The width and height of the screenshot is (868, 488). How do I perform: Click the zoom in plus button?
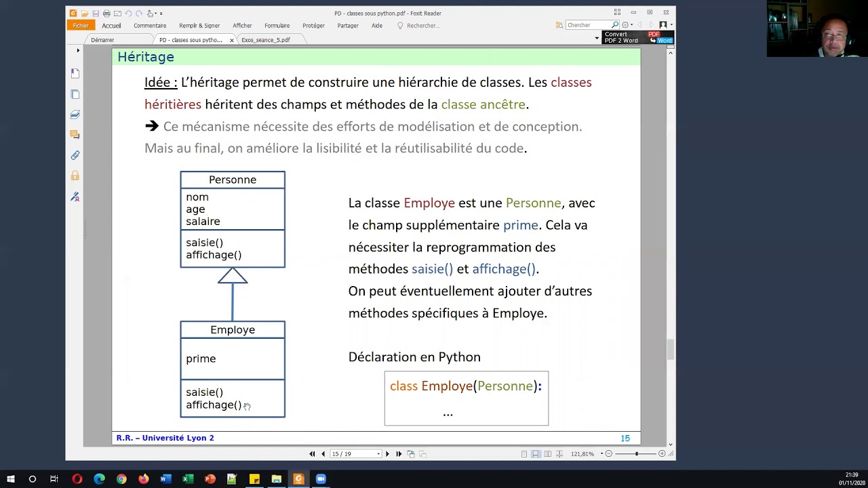coord(662,454)
